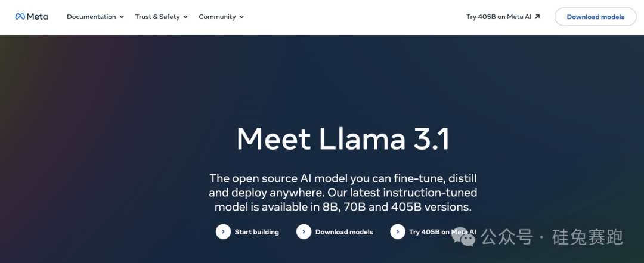The width and height of the screenshot is (644, 263).
Task: Click the WeChat watermark logo icon
Action: pyautogui.click(x=464, y=237)
